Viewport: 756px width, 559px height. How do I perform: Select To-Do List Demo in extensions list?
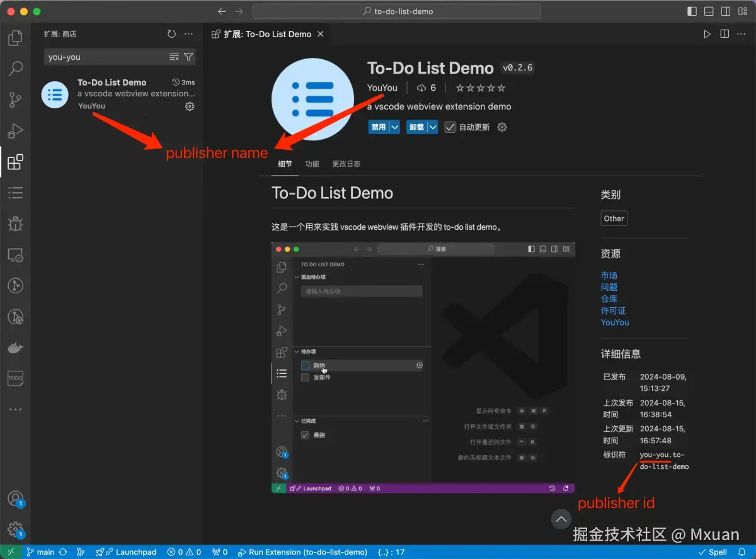(x=118, y=94)
